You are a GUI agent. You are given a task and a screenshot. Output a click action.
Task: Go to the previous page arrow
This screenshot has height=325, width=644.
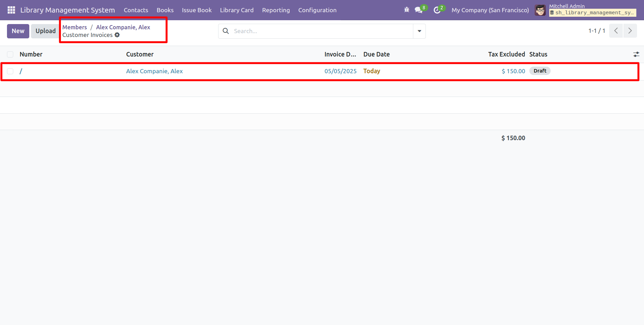[x=616, y=31]
